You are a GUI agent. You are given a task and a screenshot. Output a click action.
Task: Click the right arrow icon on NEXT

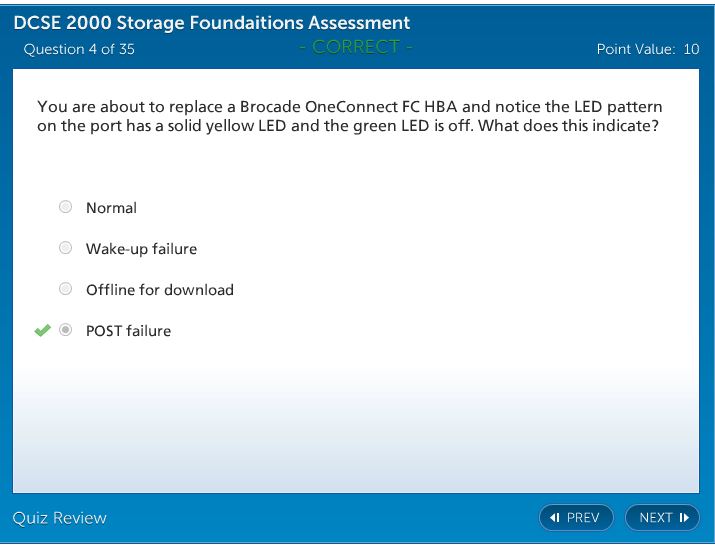[684, 517]
